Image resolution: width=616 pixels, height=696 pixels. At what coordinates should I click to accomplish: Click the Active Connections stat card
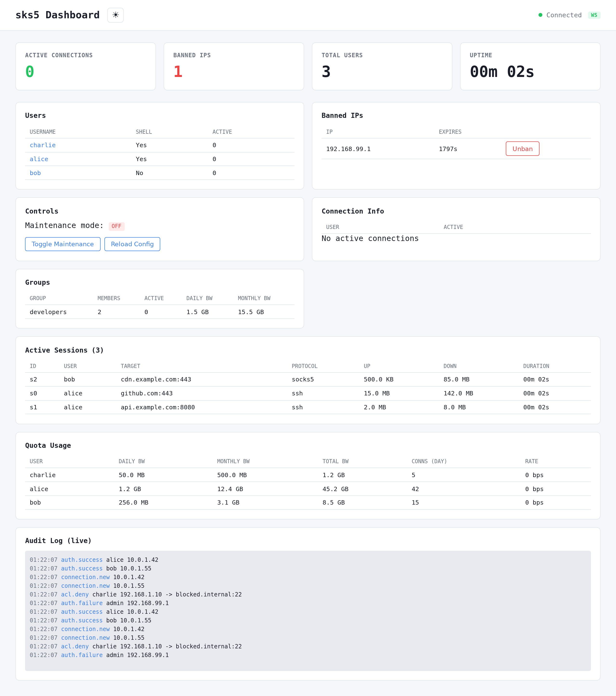coord(85,66)
